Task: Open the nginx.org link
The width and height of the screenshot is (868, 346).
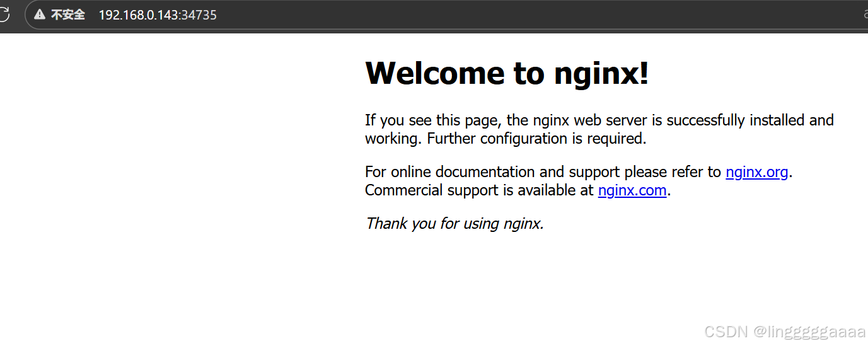Action: coord(756,172)
